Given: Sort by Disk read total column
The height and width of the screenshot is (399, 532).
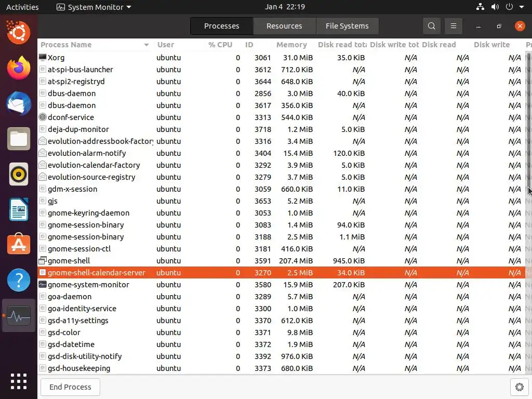Looking at the screenshot, I should (342, 45).
